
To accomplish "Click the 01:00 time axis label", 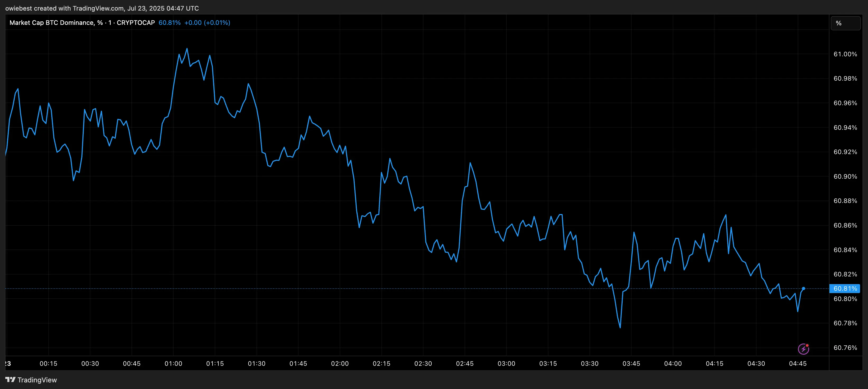I will [x=173, y=364].
